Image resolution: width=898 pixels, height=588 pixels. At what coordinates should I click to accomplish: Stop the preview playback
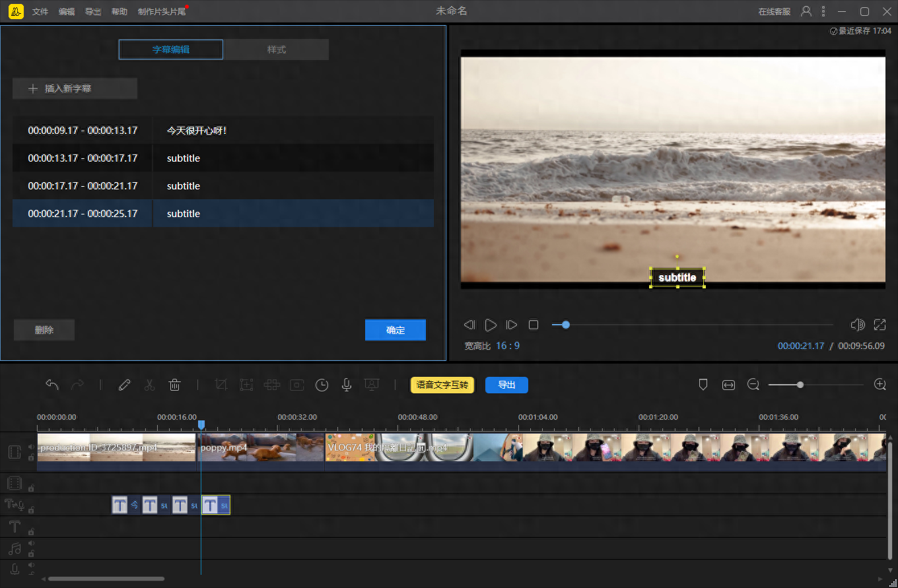point(534,325)
